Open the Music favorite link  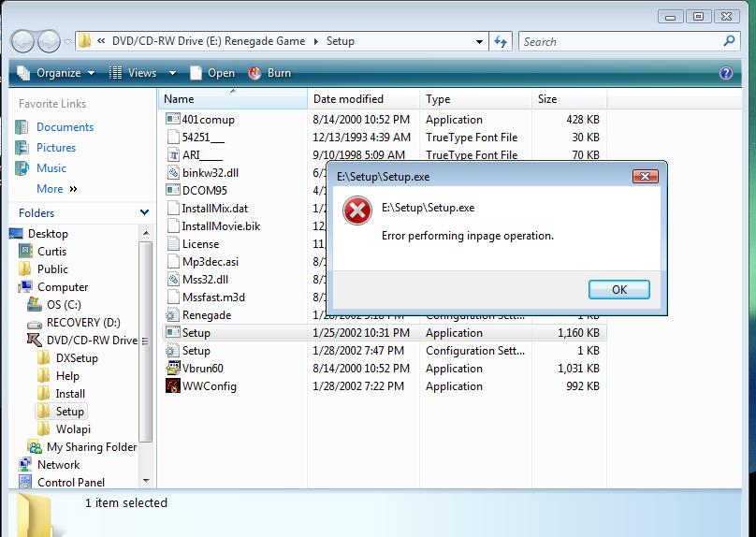click(51, 168)
